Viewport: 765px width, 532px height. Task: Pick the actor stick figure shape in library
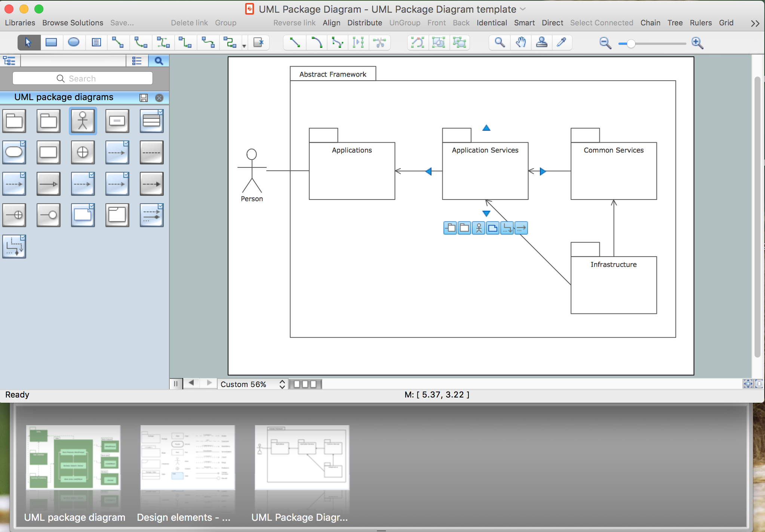coord(83,121)
